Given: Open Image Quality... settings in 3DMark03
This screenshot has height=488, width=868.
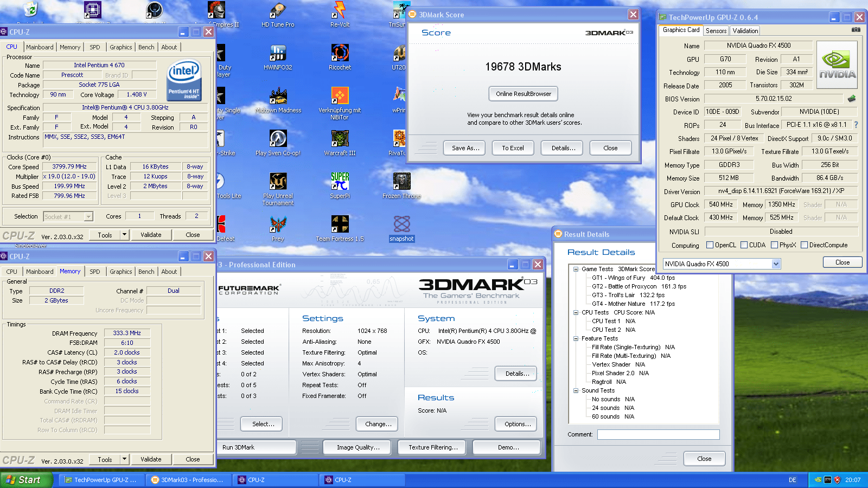Looking at the screenshot, I should [x=358, y=447].
